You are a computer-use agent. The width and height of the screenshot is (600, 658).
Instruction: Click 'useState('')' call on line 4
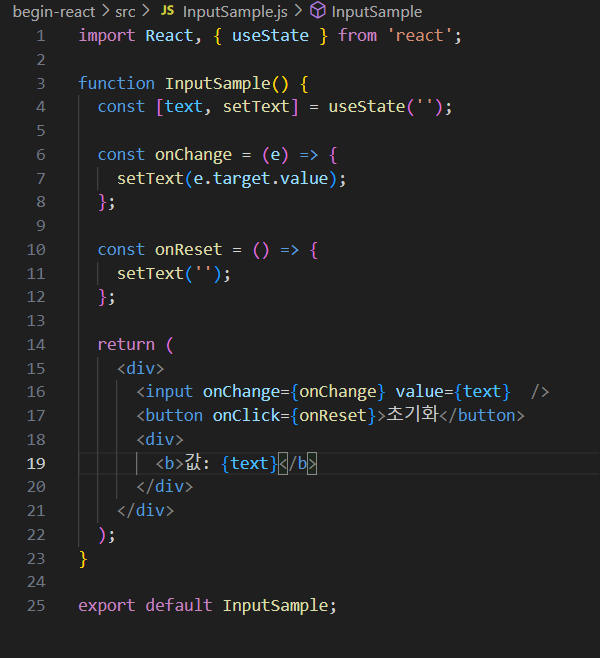(x=385, y=107)
